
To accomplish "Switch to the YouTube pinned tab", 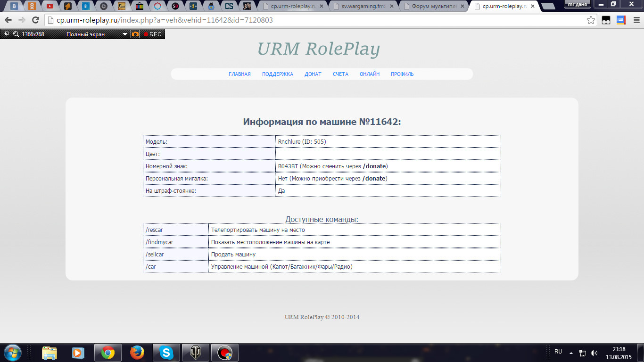I will (50, 6).
